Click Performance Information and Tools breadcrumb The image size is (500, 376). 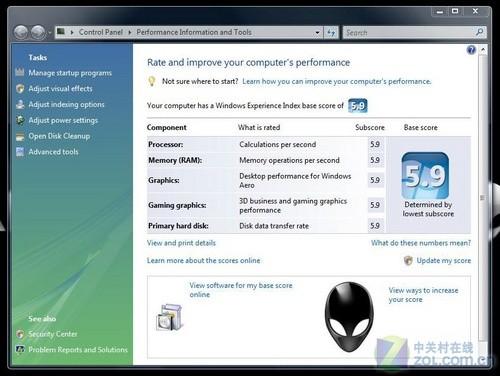coord(194,32)
